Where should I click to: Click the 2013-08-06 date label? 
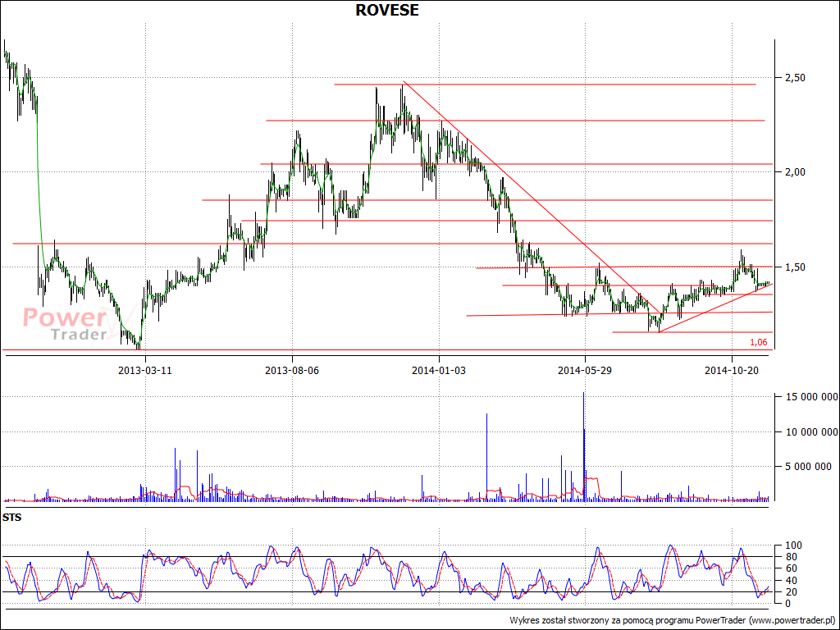[x=292, y=370]
